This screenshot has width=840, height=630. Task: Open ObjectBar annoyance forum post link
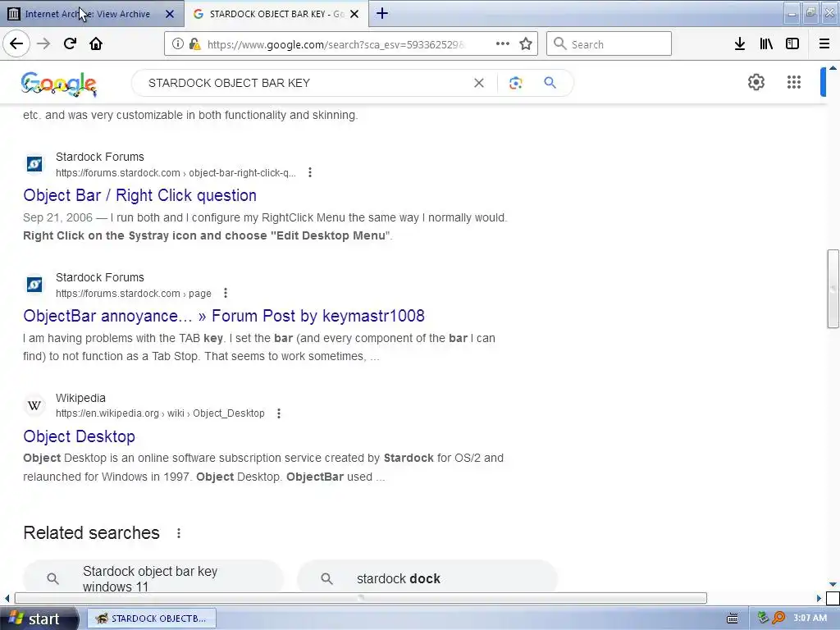224,316
